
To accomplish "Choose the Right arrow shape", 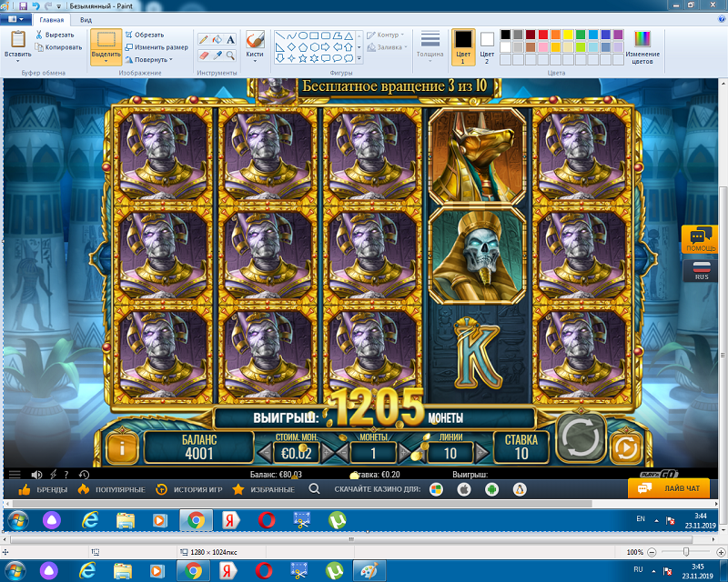I will pos(326,47).
